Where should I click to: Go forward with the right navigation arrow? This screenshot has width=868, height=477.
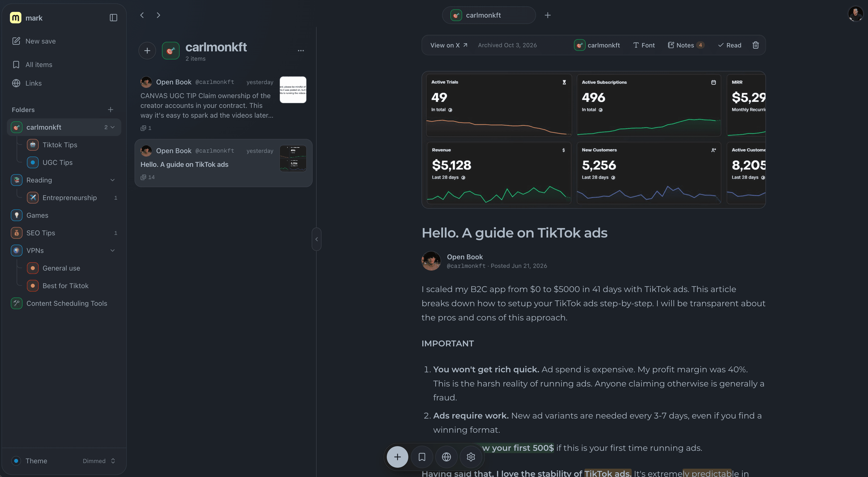[x=158, y=15]
